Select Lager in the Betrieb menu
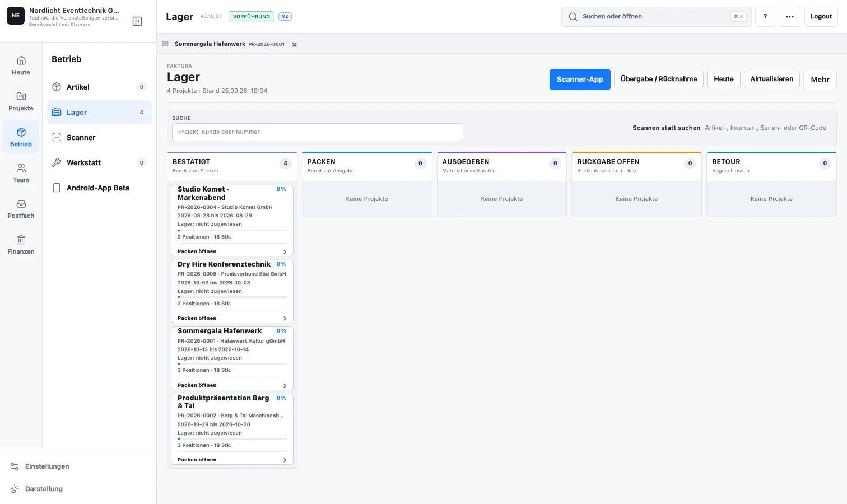The image size is (847, 504). tap(99, 112)
